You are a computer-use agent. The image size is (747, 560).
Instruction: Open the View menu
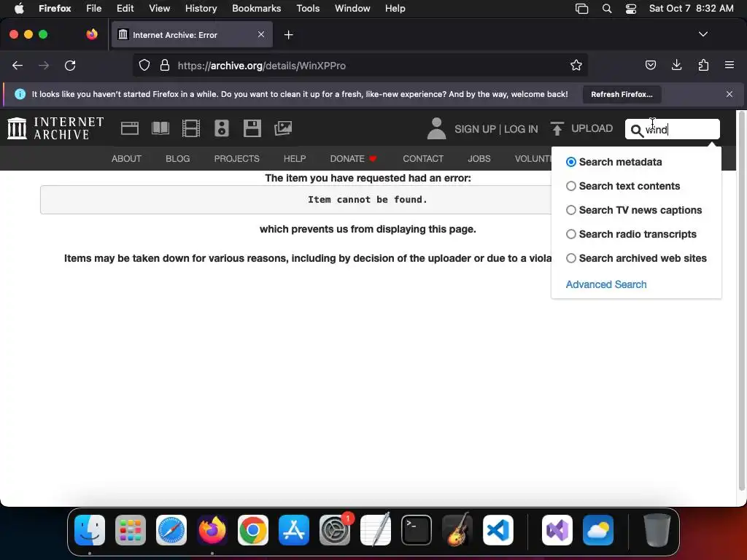pyautogui.click(x=159, y=9)
